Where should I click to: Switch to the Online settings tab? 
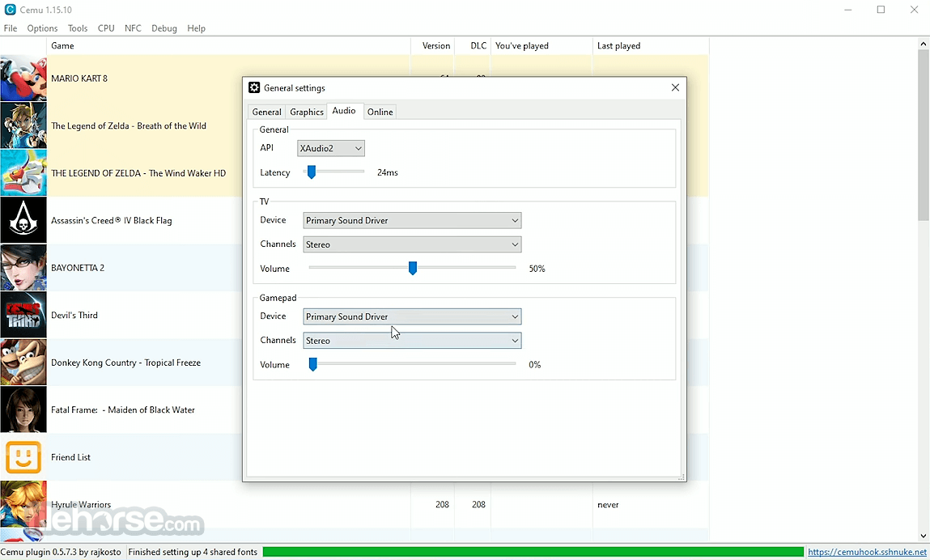[x=380, y=112]
